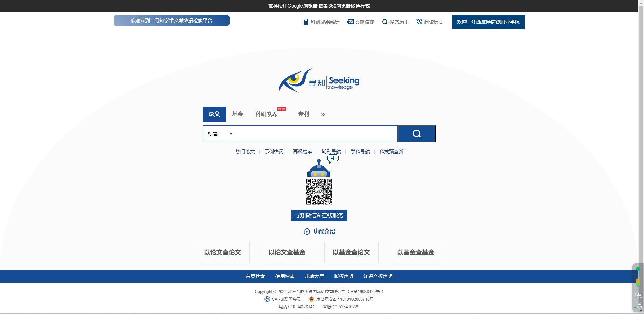Click the 搜索历史 text link
644x314 pixels.
tap(399, 22)
